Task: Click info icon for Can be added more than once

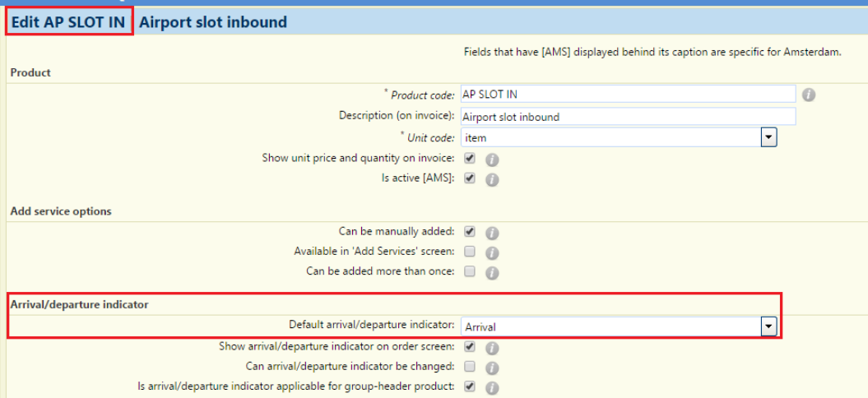Action: 492,273
